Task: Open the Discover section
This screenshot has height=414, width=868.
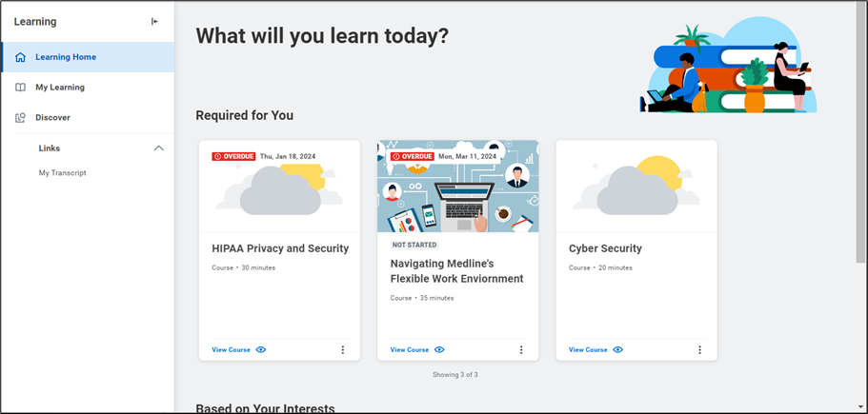Action: pos(52,118)
